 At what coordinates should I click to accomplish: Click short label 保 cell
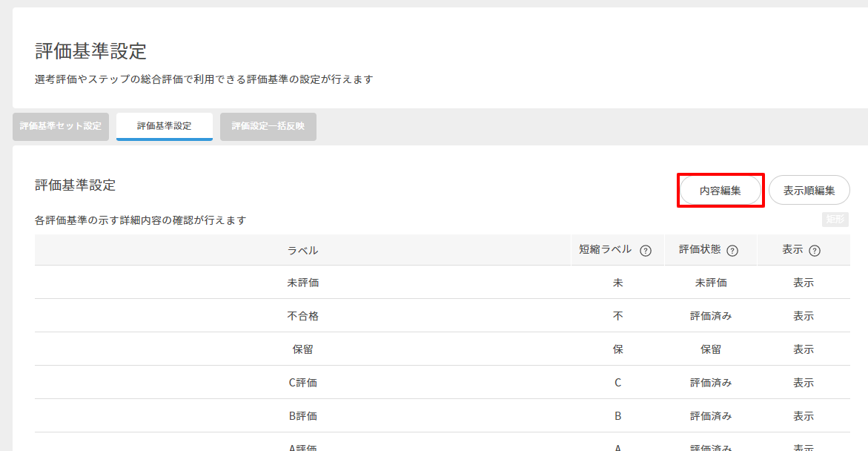click(x=617, y=349)
